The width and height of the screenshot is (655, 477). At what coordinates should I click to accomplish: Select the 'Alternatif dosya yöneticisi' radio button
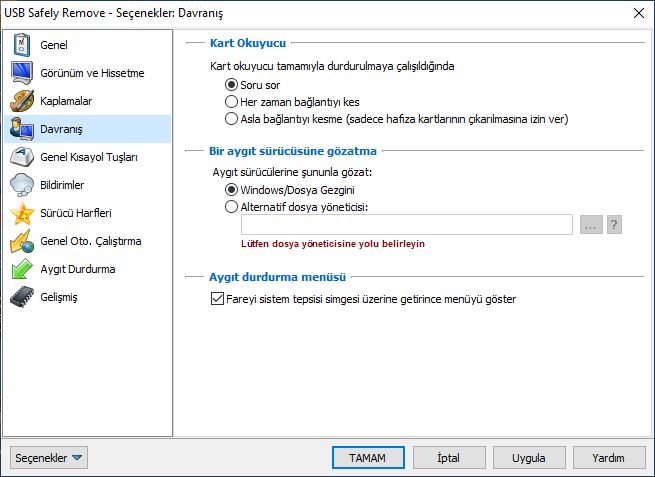point(231,207)
